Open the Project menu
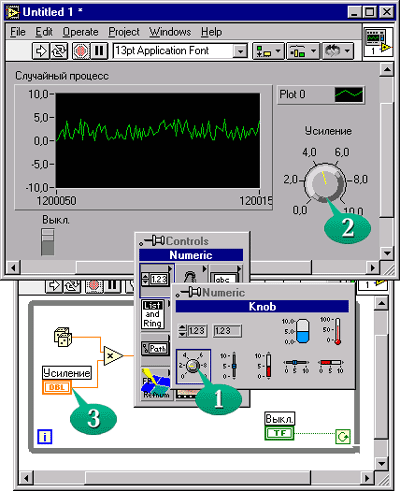Screen dimensions: 400x491 [x=124, y=32]
